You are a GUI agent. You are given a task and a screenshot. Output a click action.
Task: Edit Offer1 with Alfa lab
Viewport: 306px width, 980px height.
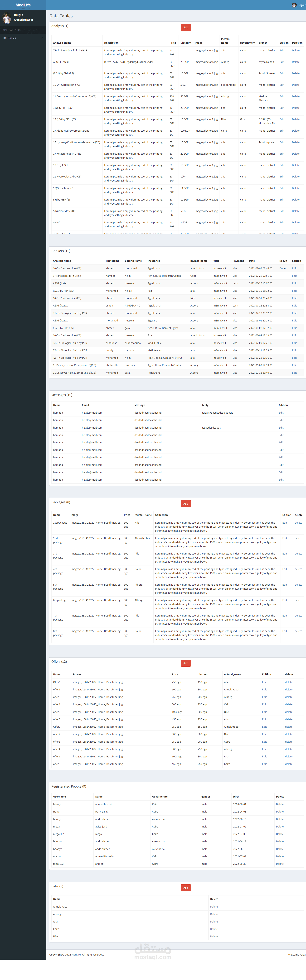coord(264,682)
